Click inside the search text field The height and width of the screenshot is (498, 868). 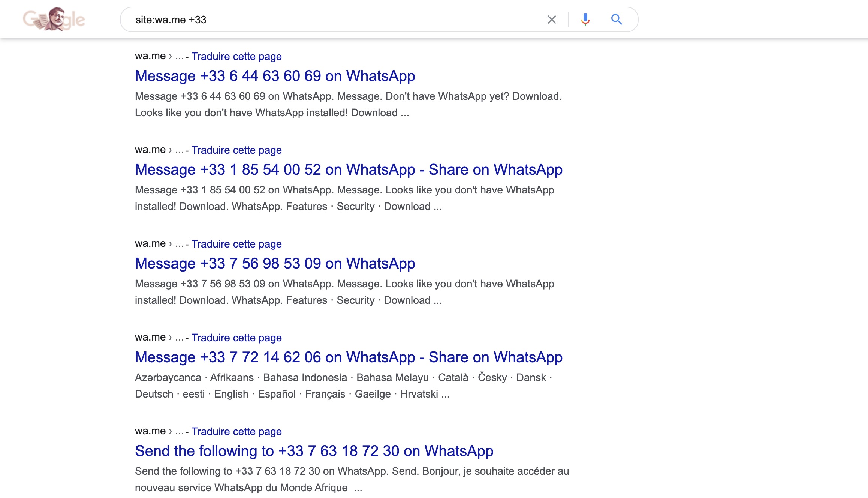pos(337,19)
